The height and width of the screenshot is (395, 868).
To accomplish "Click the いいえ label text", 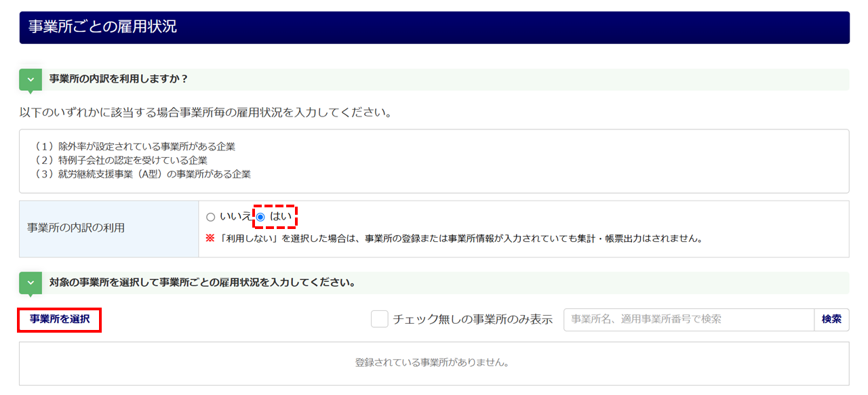I will tap(235, 217).
